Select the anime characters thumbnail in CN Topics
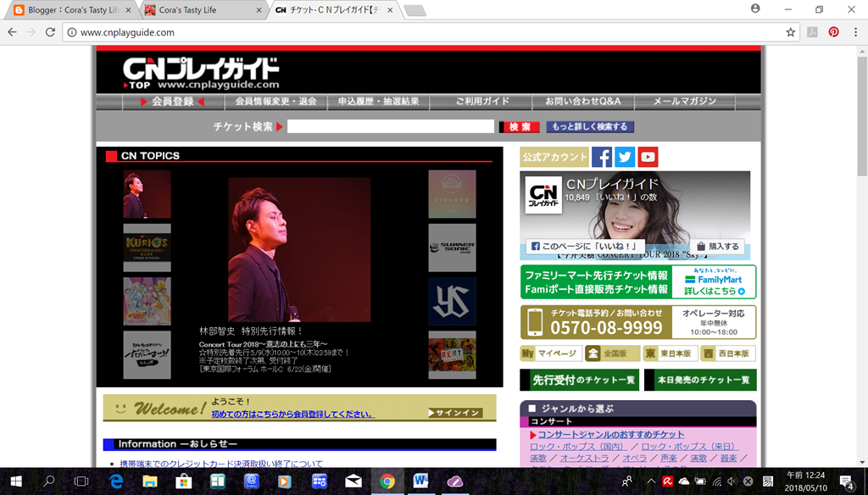868x495 pixels. point(147,301)
